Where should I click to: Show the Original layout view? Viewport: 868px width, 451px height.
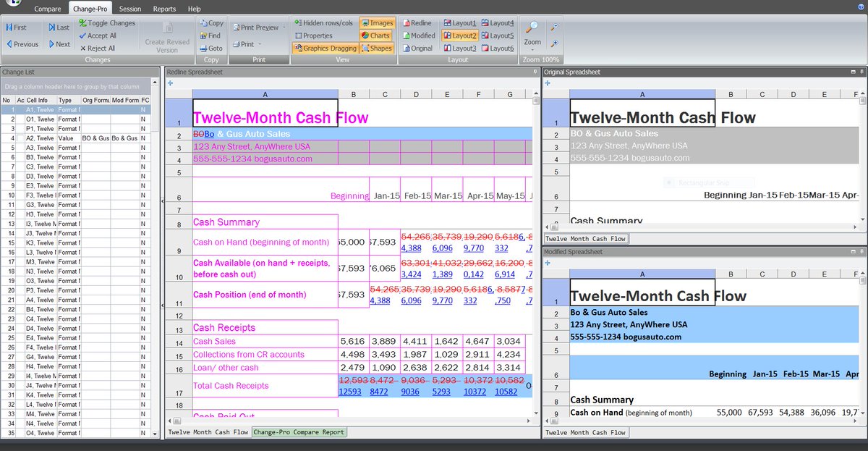pos(417,48)
